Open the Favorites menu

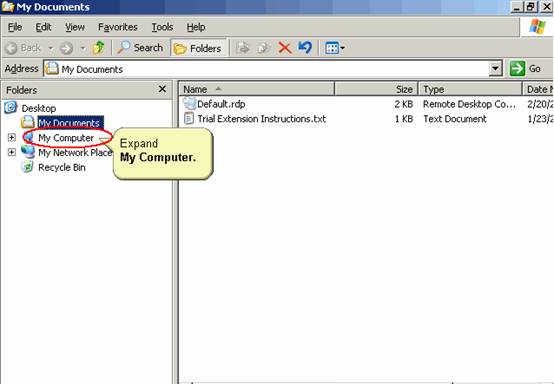tap(118, 27)
